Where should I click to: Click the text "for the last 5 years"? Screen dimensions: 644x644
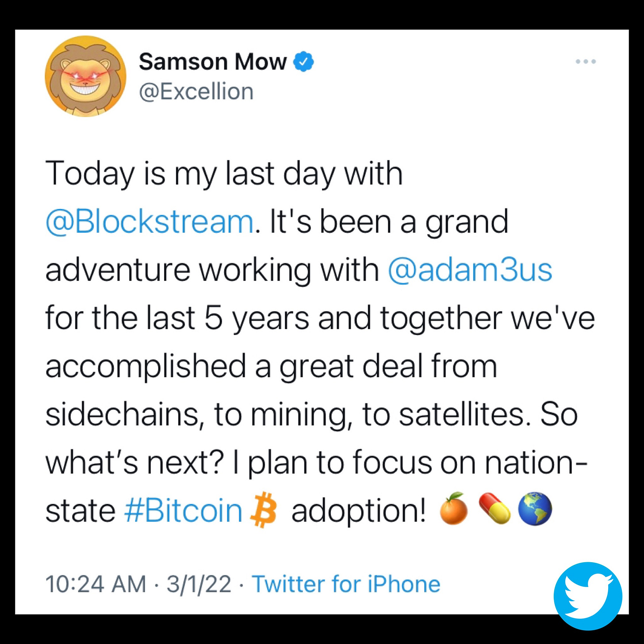[x=177, y=318]
